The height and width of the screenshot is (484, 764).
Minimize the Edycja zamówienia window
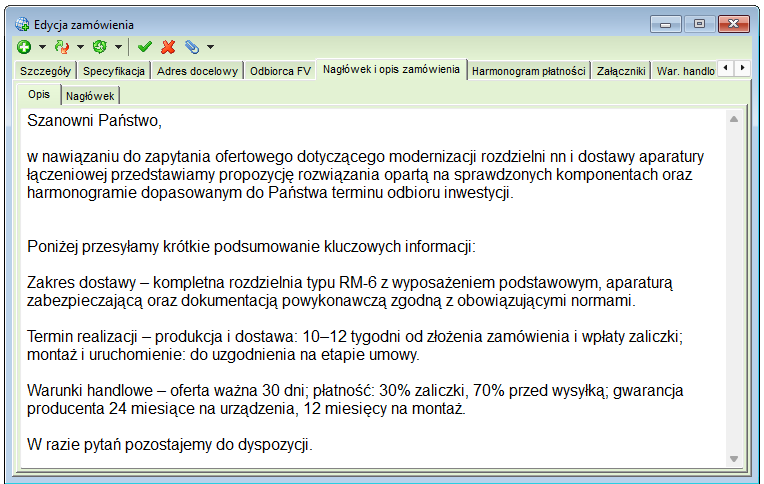[666, 23]
